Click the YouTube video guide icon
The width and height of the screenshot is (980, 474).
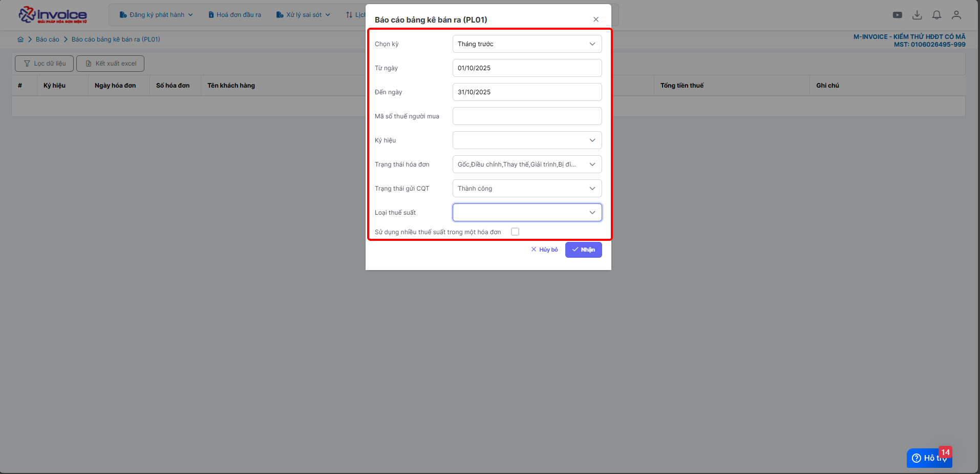897,15
